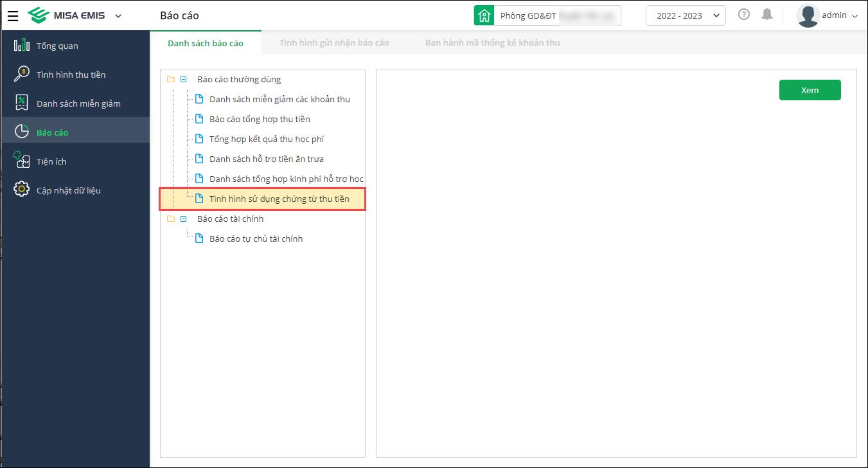Click the Báo cáo pie chart icon
The image size is (868, 468).
pyautogui.click(x=22, y=132)
